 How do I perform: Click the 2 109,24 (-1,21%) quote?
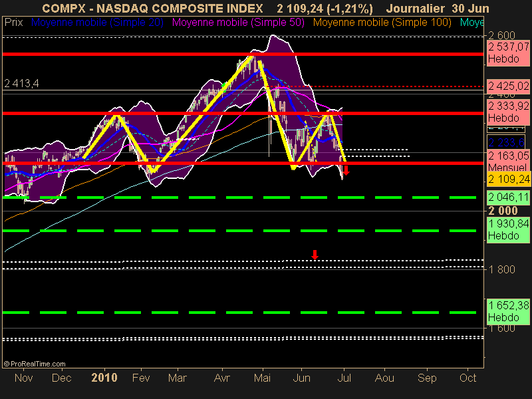coord(325,8)
